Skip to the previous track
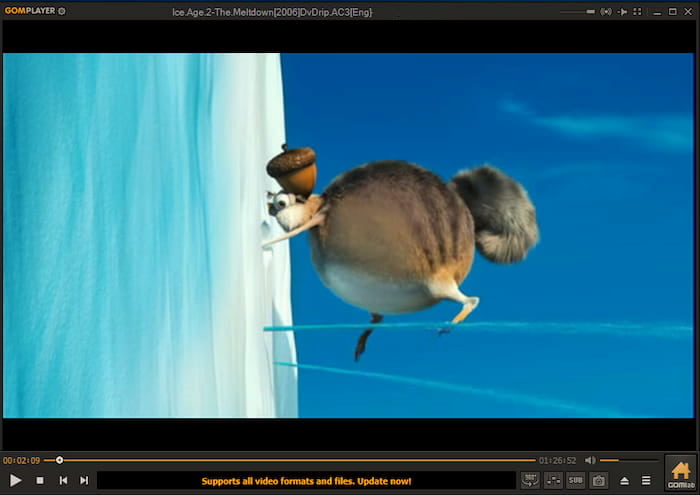This screenshot has height=495, width=700. coord(63,480)
